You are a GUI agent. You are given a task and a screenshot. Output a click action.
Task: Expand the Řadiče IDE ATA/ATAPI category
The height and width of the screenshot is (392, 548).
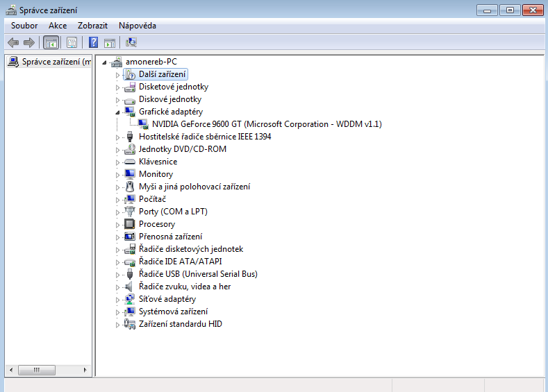pyautogui.click(x=118, y=262)
